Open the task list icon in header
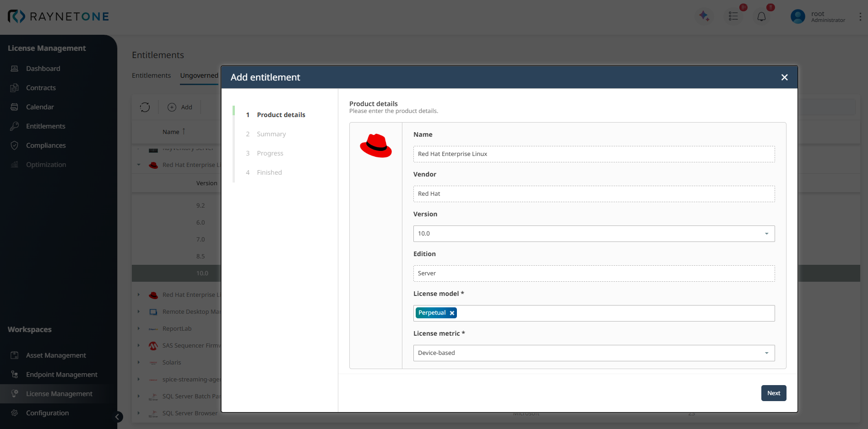Viewport: 868px width, 429px height. pyautogui.click(x=733, y=16)
